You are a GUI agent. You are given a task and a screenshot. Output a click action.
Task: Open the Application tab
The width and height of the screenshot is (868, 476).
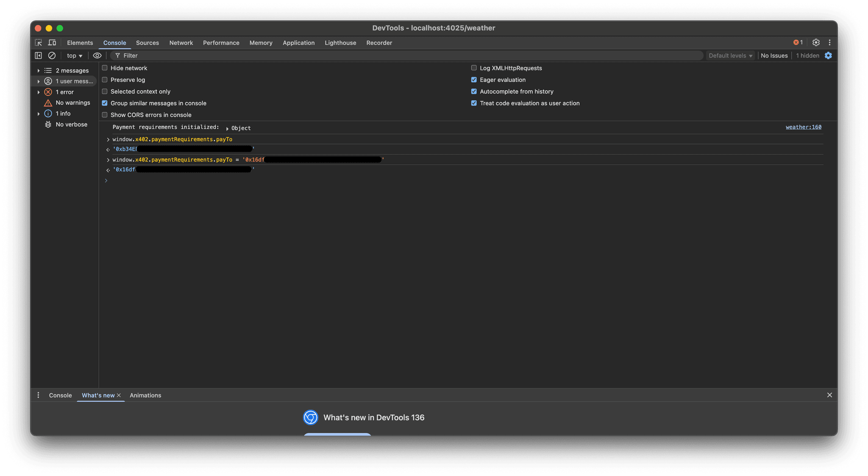coord(298,42)
